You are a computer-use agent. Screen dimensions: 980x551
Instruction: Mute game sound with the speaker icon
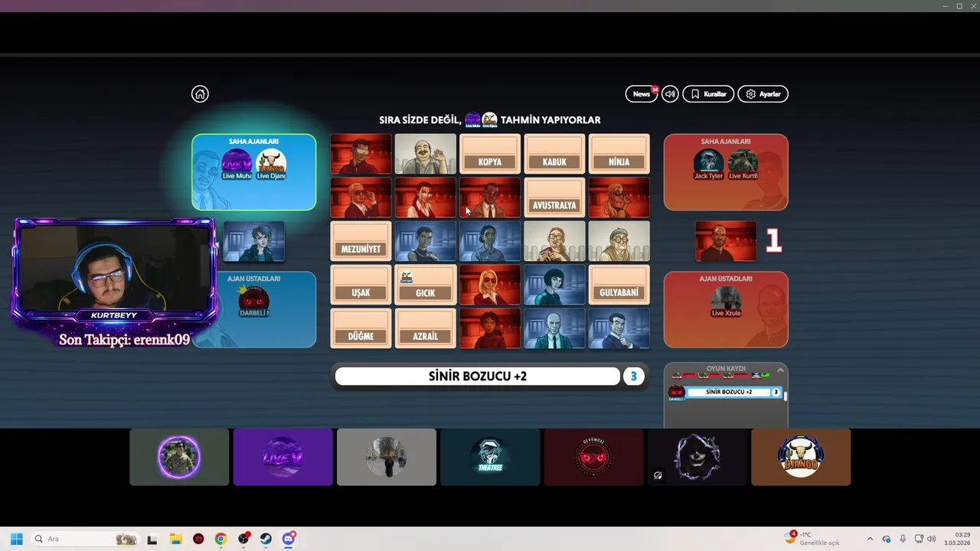point(670,94)
